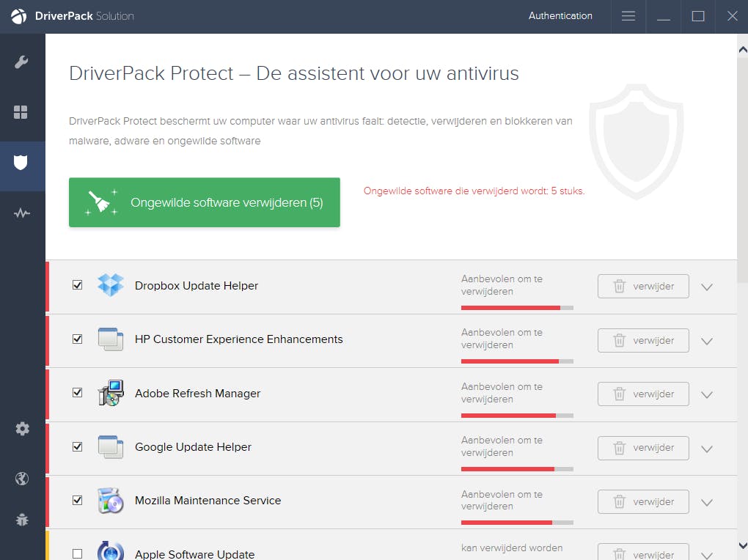Click the bug report icon in sidebar
The height and width of the screenshot is (560, 748).
[22, 520]
